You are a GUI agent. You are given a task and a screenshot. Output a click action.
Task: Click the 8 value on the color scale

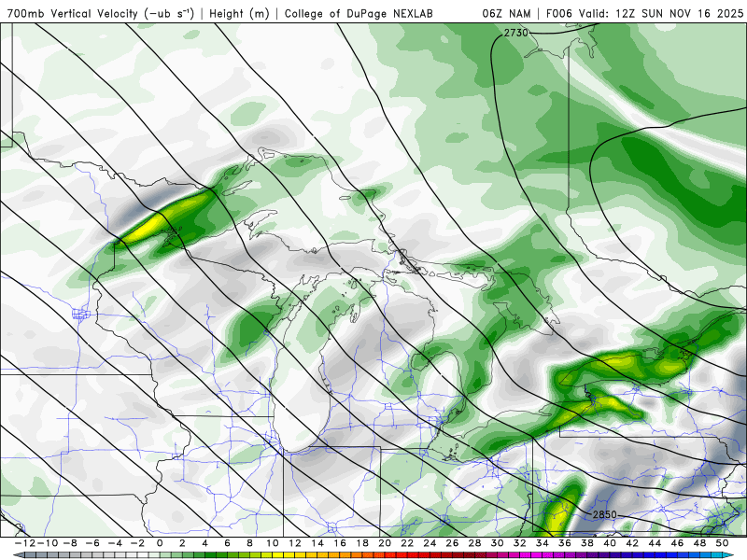coord(249,543)
